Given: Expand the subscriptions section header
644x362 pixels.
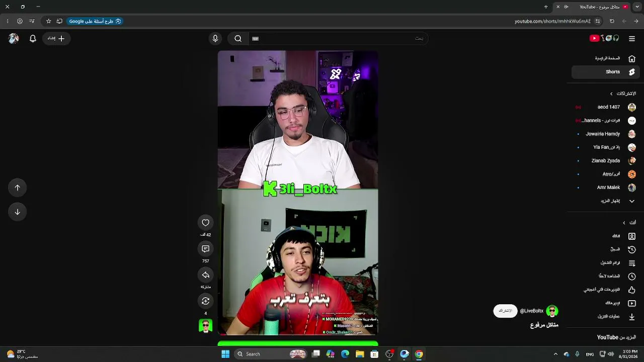Looking at the screenshot, I should (623, 94).
